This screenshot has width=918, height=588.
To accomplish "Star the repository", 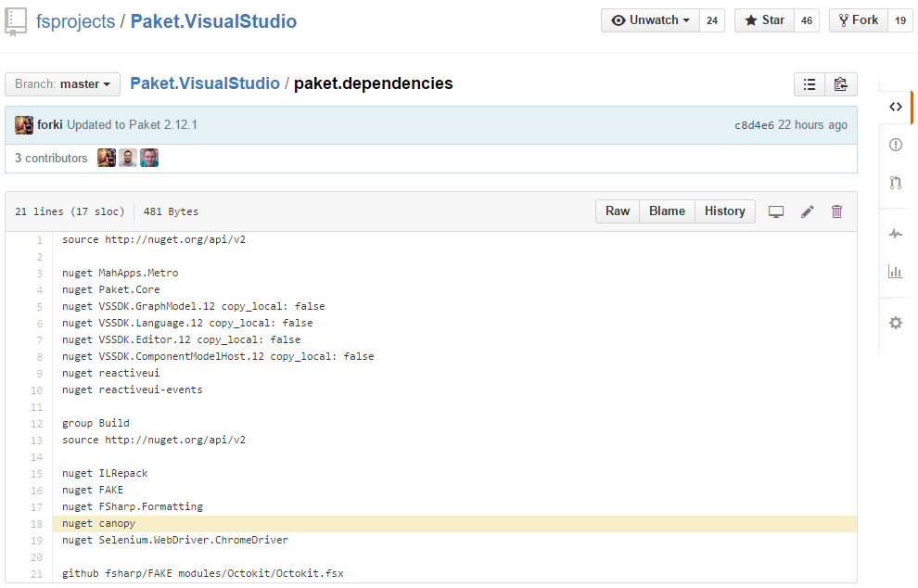I will [764, 20].
